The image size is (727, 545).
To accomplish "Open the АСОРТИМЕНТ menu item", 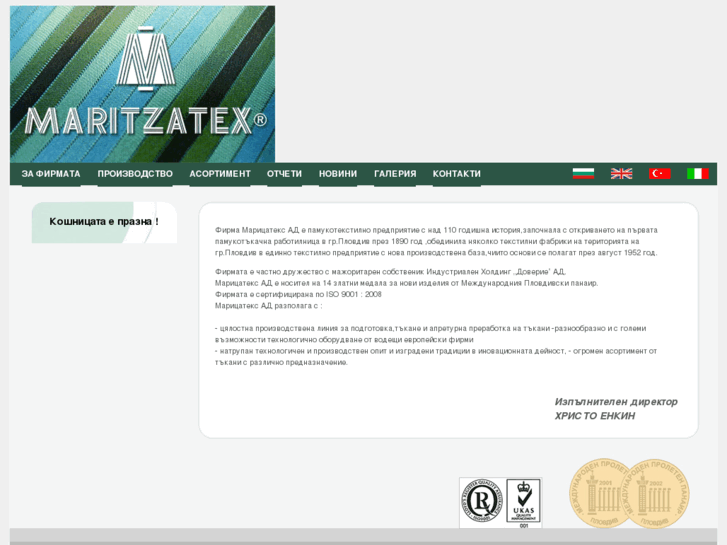I will pos(220,174).
